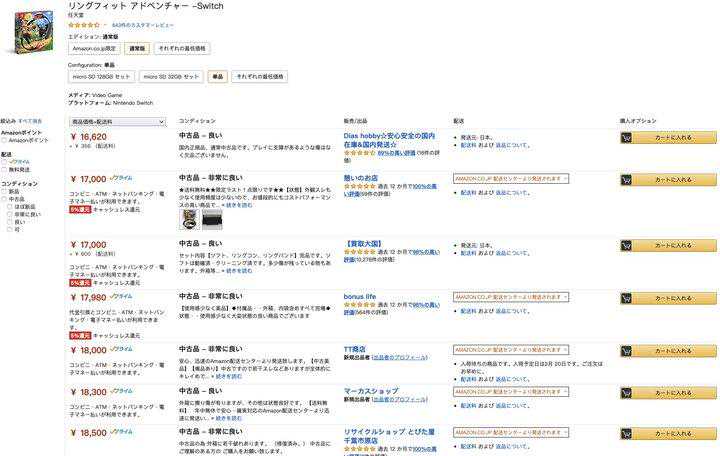720x456 pixels.
Task: Click the cart icon for the マーカスショップ offer
Action: point(627,393)
